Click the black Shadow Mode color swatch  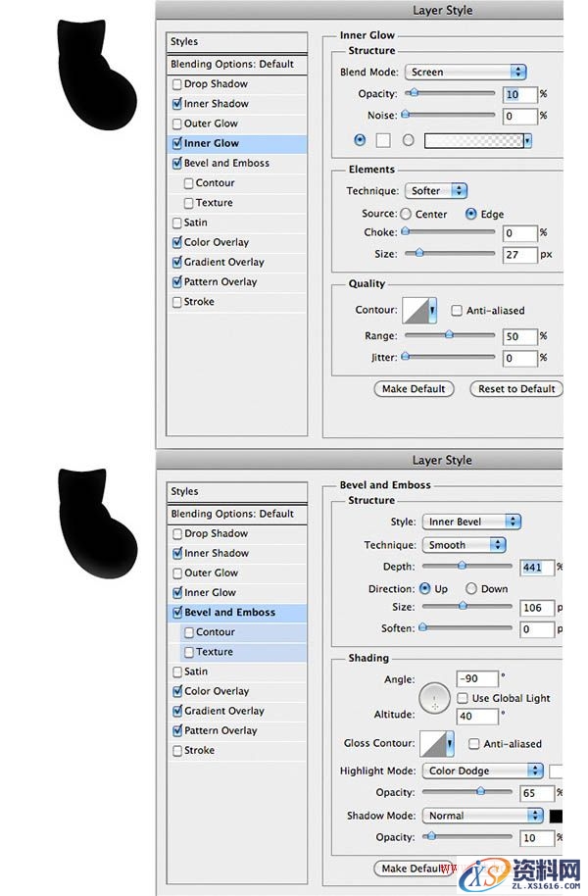[556, 816]
